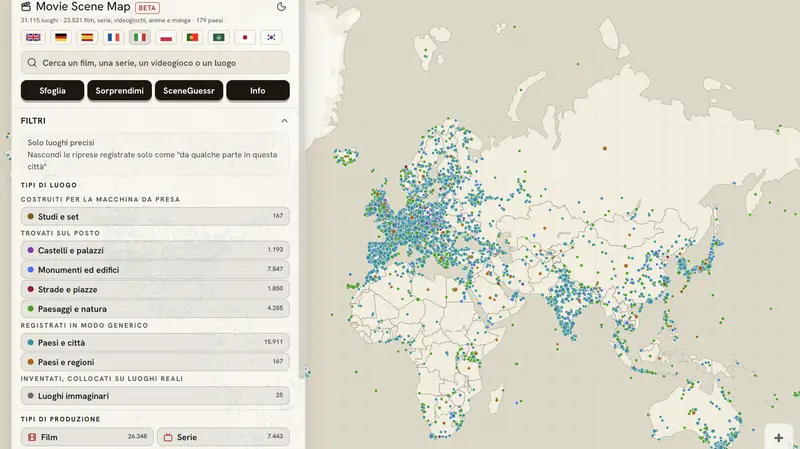
Task: Focus the film and place search field
Action: click(155, 63)
